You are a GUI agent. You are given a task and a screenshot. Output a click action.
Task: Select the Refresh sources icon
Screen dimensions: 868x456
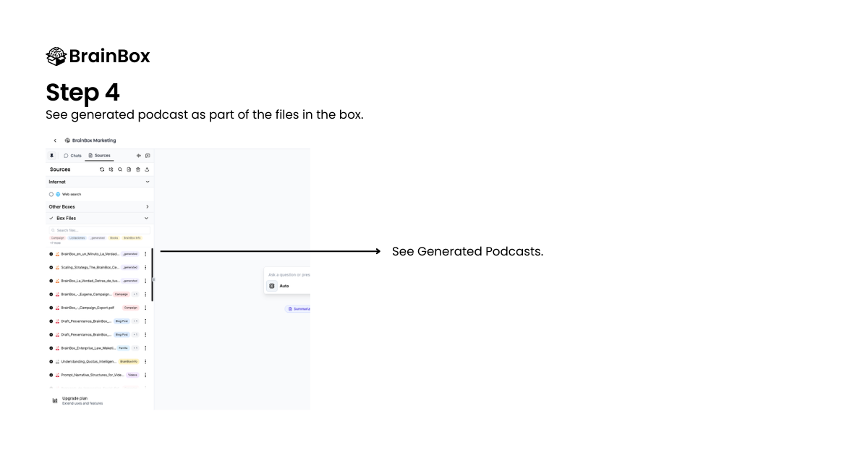(x=102, y=169)
